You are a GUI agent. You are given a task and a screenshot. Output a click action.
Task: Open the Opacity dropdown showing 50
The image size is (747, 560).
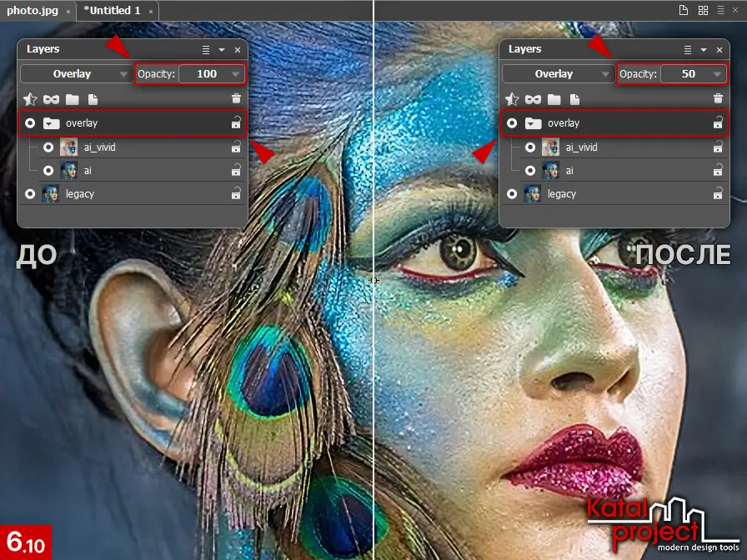[x=716, y=74]
